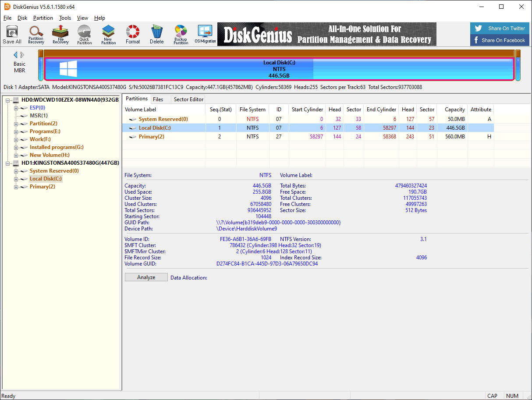Expand the Work(F:) tree node
Image resolution: width=532 pixels, height=400 pixels.
(16, 139)
